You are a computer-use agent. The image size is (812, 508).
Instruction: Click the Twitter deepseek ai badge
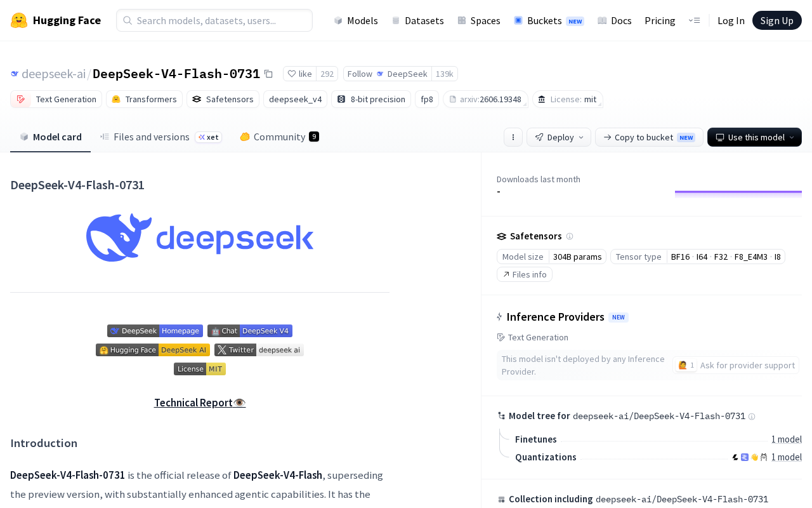tap(259, 350)
